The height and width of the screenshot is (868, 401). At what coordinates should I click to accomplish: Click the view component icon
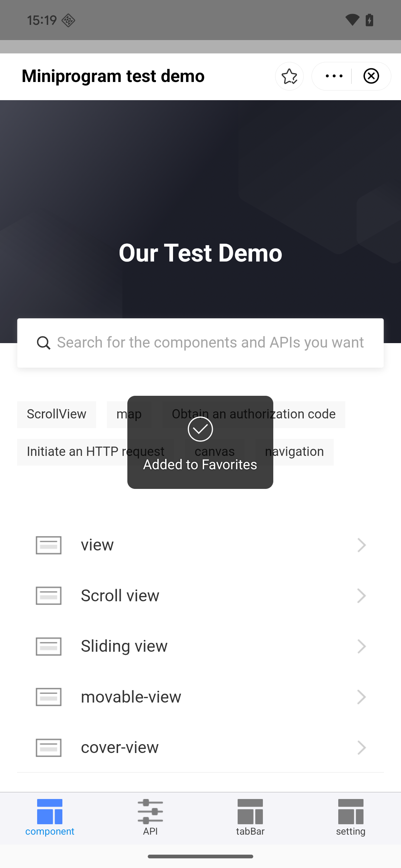coord(49,545)
